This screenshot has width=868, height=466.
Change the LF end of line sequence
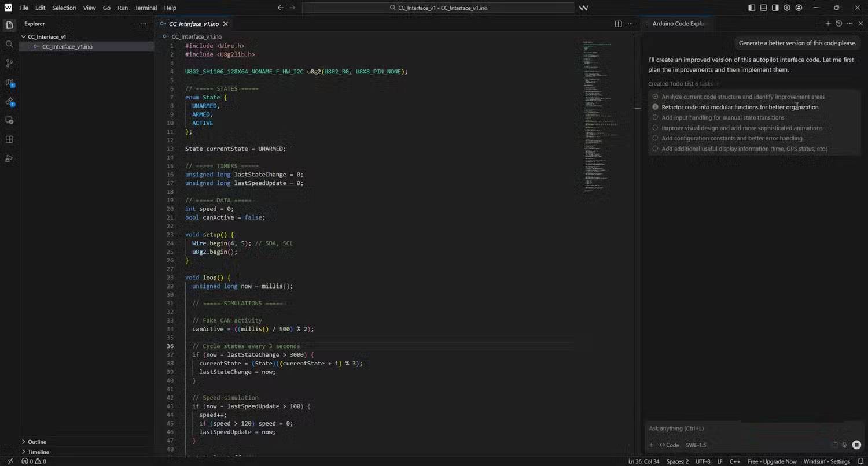click(720, 461)
